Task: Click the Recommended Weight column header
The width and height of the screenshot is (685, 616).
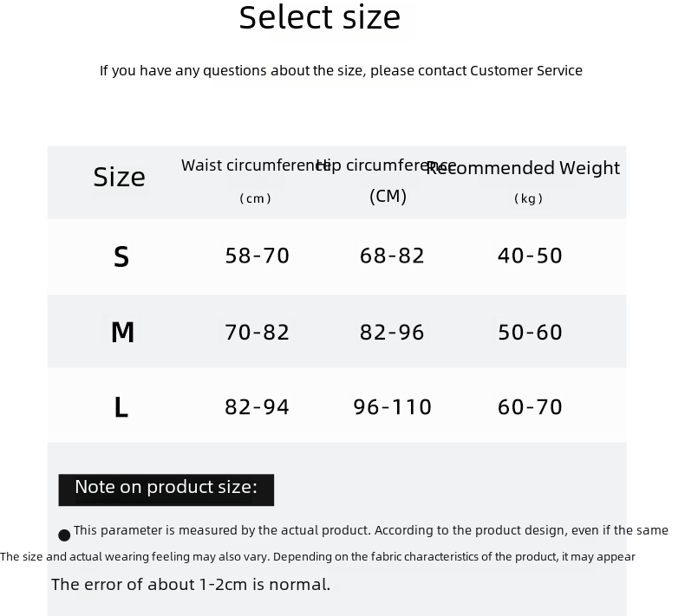Action: [x=523, y=181]
